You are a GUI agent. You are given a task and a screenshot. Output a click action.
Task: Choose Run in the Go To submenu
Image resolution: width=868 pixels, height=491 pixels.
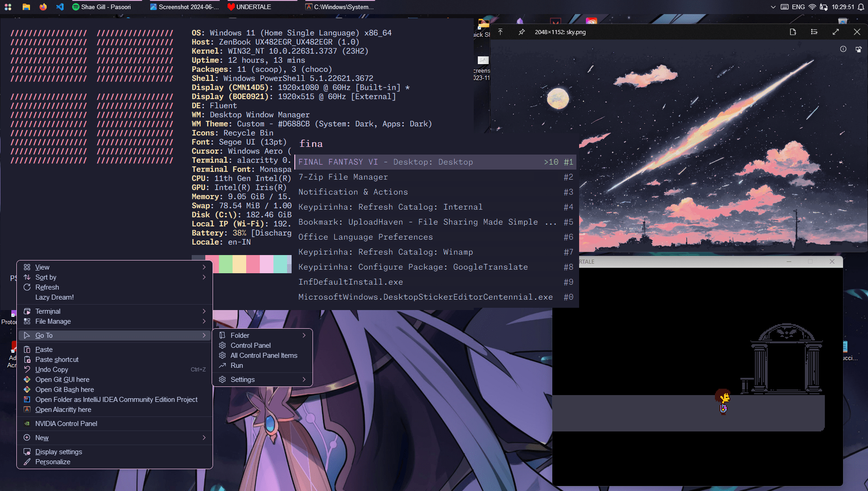point(262,366)
